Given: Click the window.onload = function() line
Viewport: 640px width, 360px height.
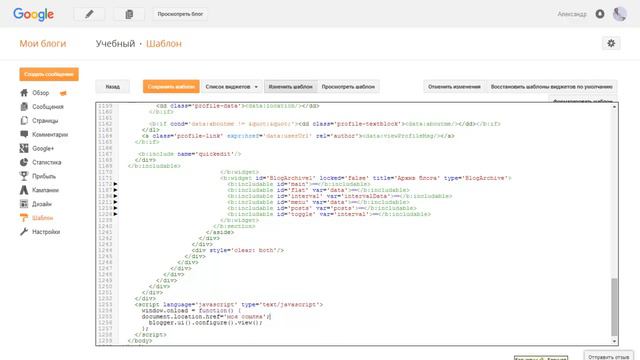Looking at the screenshot, I should tap(191, 311).
